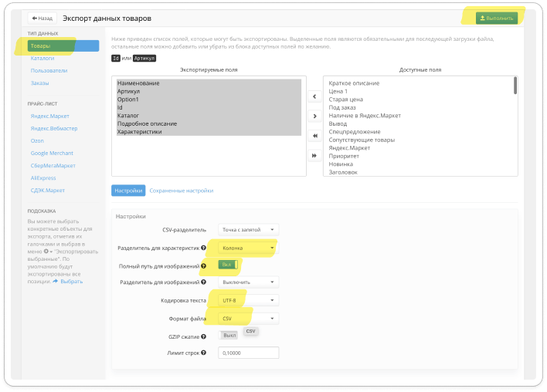Image resolution: width=547 pixels, height=392 pixels.
Task: Open Ozon price list link
Action: (37, 140)
